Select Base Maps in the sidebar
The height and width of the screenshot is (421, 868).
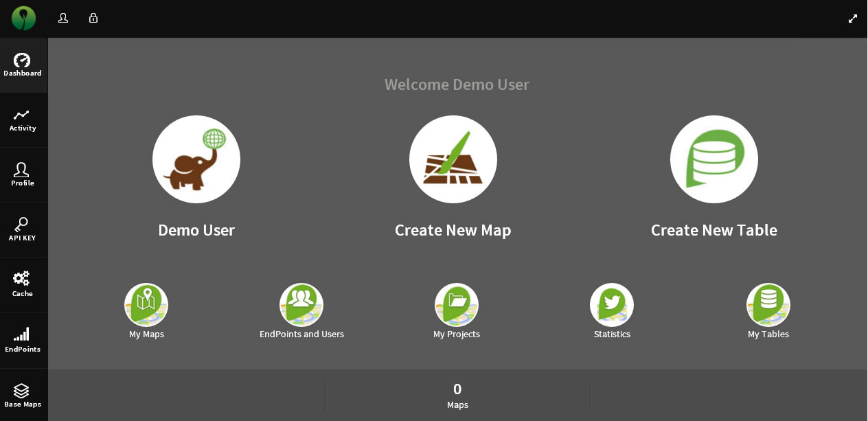(23, 396)
